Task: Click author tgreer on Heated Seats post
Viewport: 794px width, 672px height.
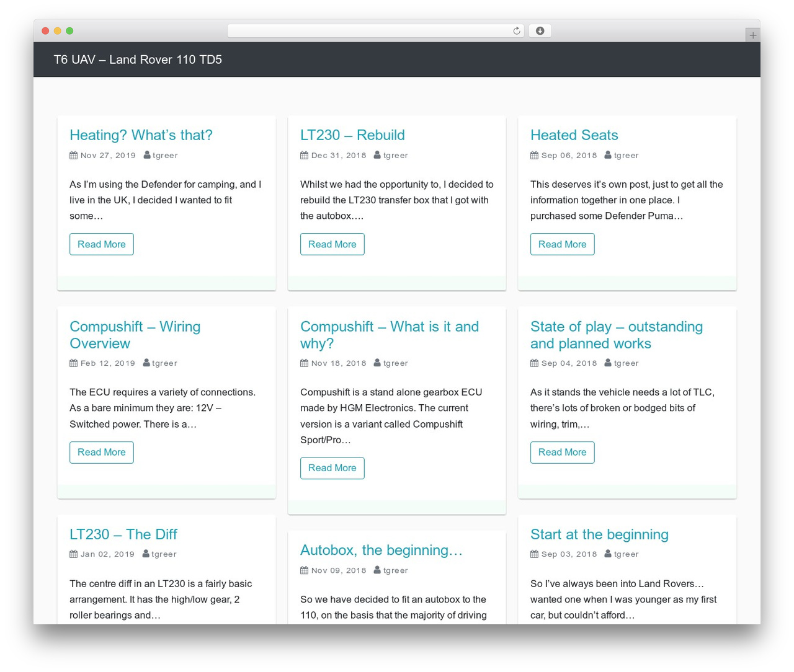Action: point(626,156)
